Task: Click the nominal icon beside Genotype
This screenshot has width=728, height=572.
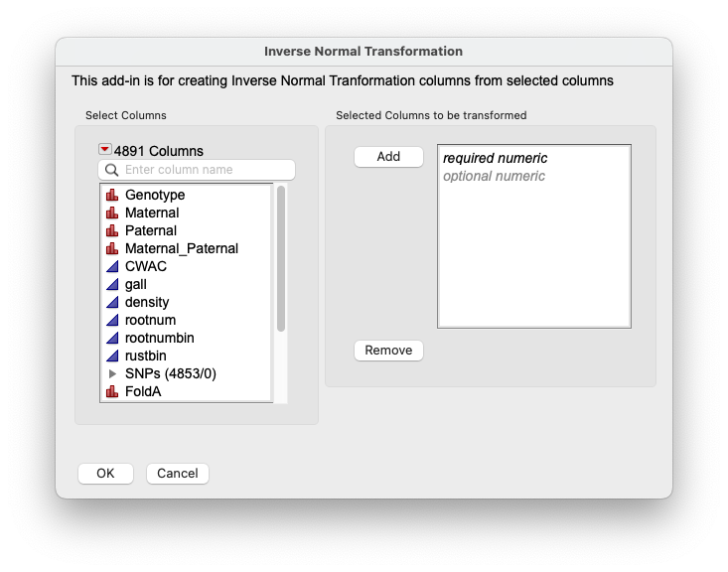Action: (112, 195)
